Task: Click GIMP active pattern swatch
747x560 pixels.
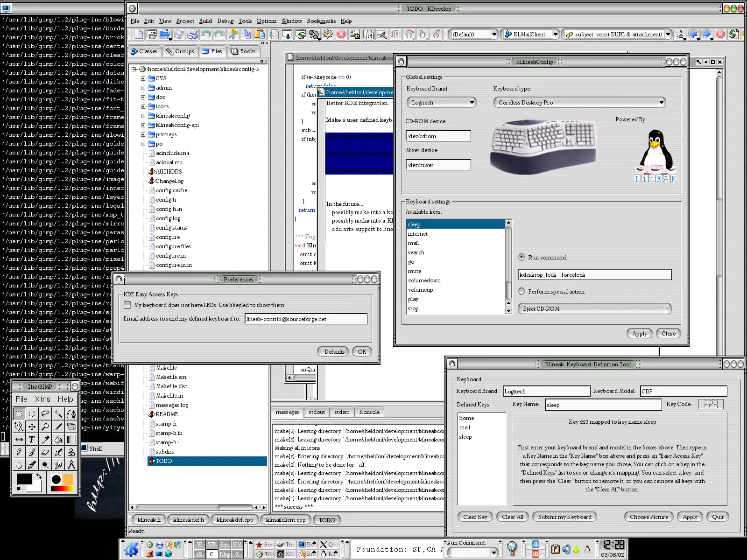Action: pos(68,480)
